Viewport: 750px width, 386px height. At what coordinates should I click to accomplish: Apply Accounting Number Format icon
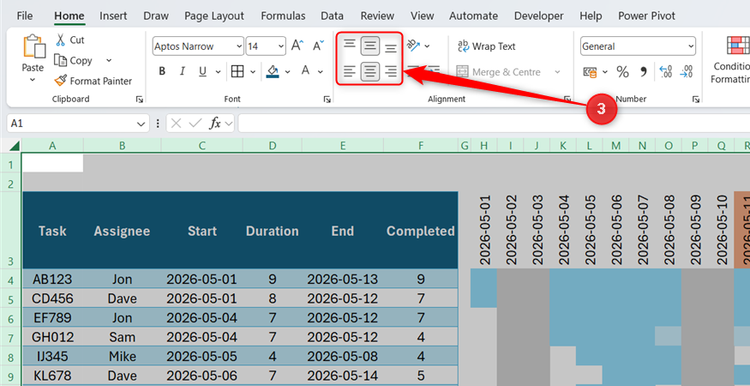[590, 72]
